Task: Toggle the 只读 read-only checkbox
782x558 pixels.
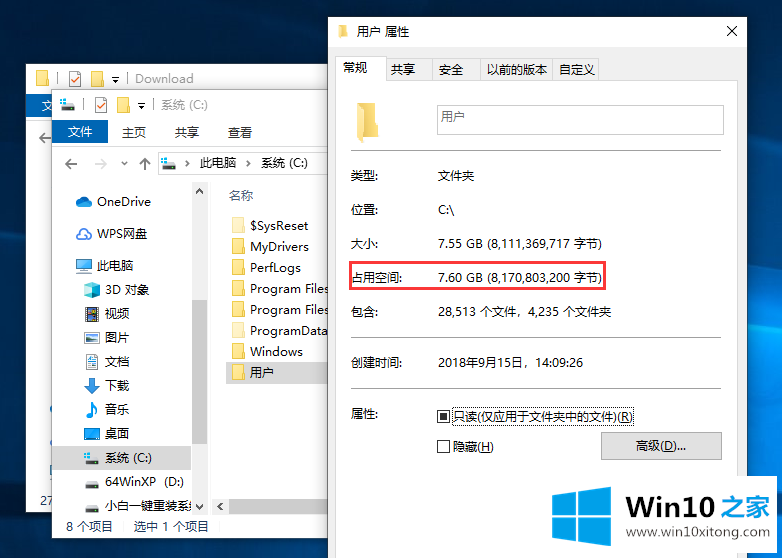Action: [x=443, y=416]
